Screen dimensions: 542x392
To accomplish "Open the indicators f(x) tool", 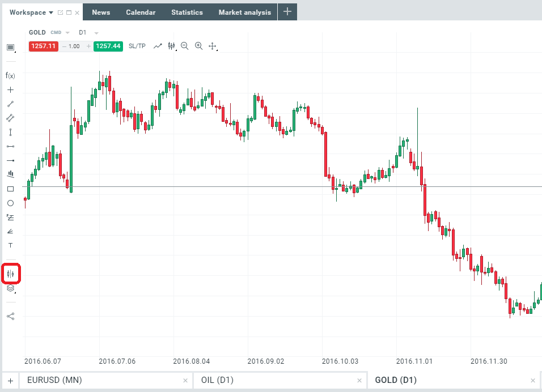I will tap(10, 75).
